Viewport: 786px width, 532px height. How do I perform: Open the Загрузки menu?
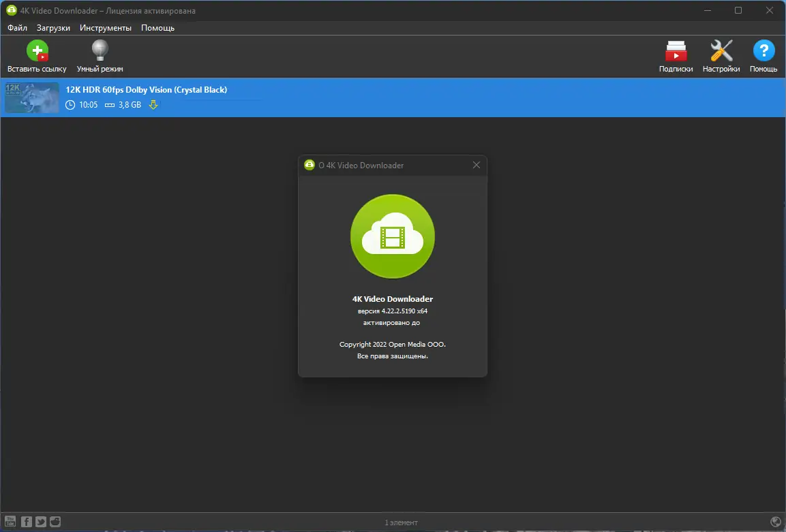point(54,28)
